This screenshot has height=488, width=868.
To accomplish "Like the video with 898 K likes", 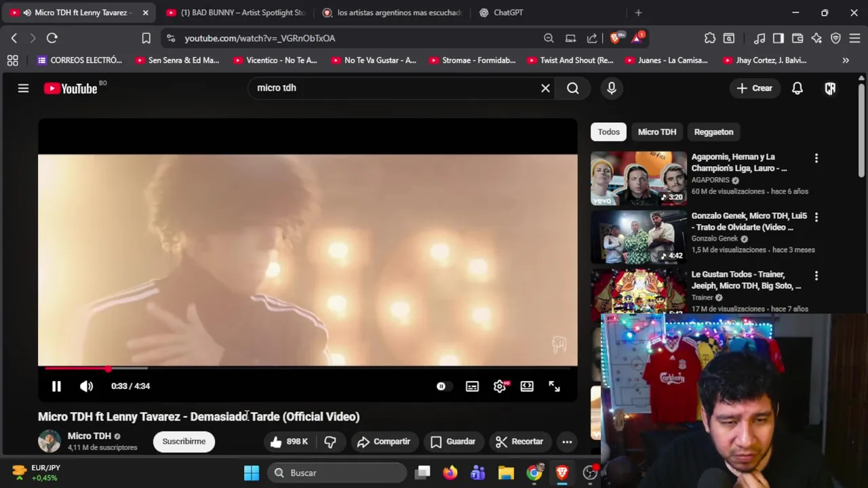I will (289, 442).
